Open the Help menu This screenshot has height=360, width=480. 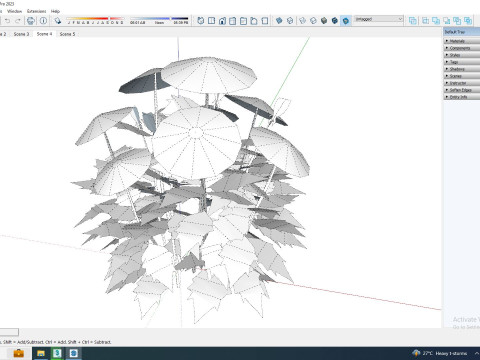(55, 11)
